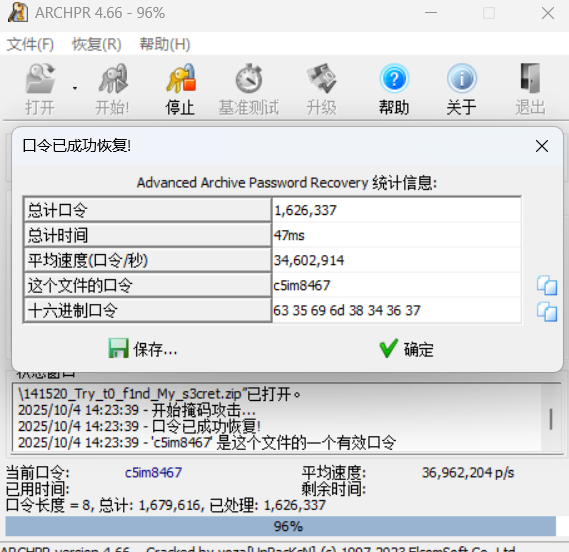Copy the hexadecimal password with the copy icon
The height and width of the screenshot is (552, 569).
coord(547,311)
